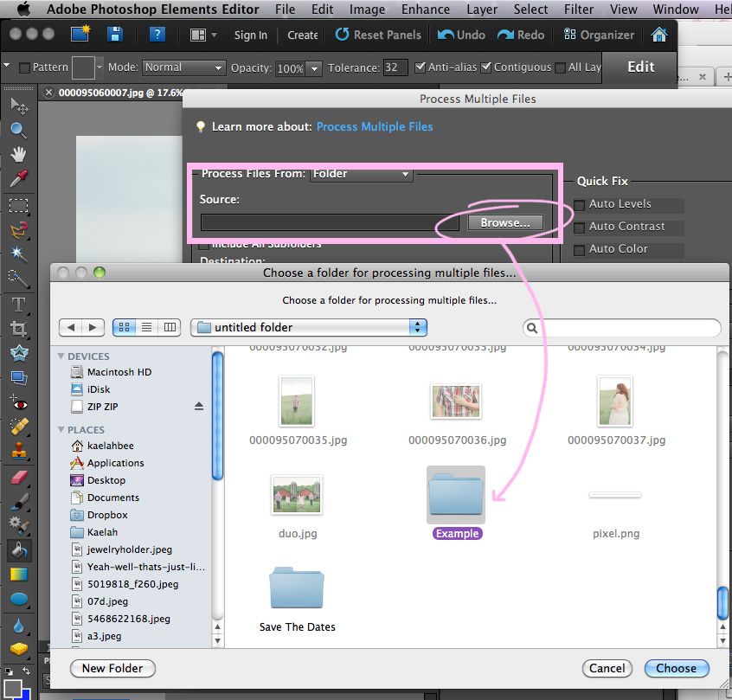This screenshot has width=732, height=700.
Task: Select the Straighten tool
Action: point(19,378)
